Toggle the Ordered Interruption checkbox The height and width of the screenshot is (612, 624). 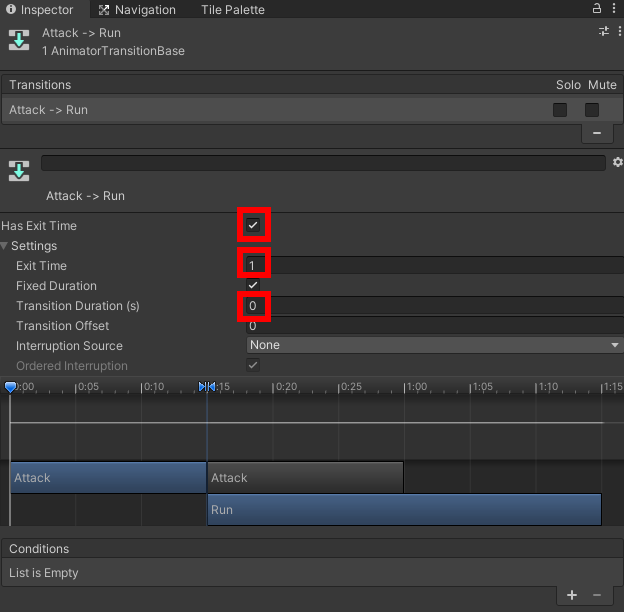[253, 365]
